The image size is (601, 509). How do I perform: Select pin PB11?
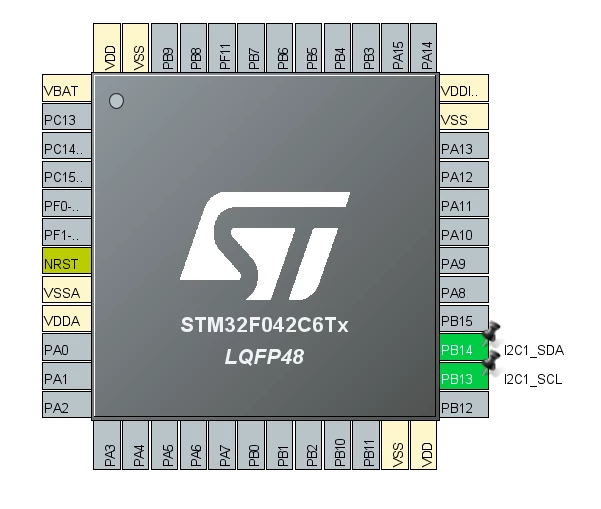366,445
